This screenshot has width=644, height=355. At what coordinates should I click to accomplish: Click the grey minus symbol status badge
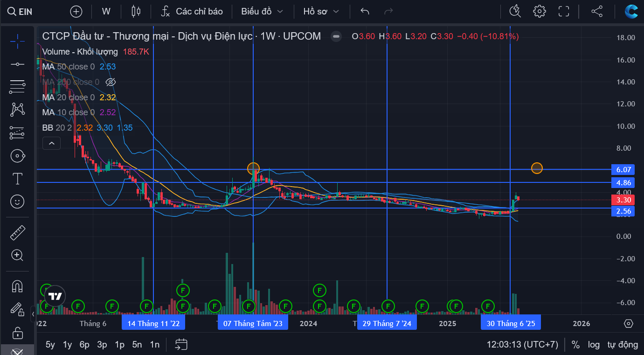336,36
